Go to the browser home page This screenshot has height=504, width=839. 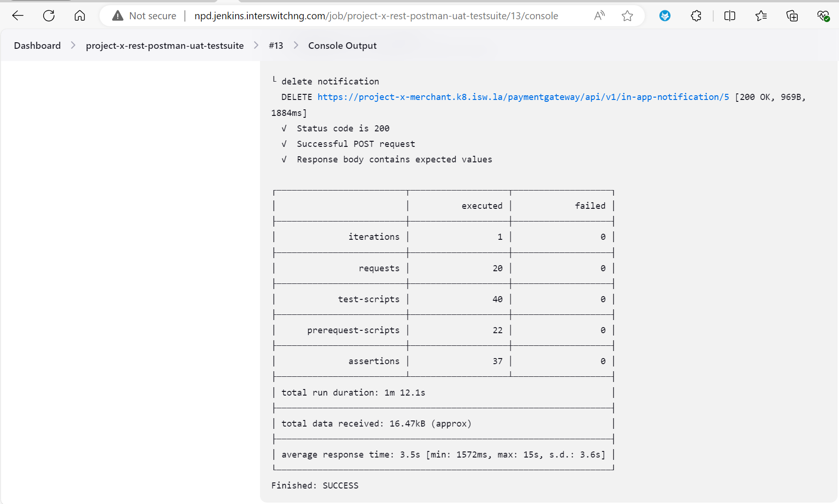point(80,16)
